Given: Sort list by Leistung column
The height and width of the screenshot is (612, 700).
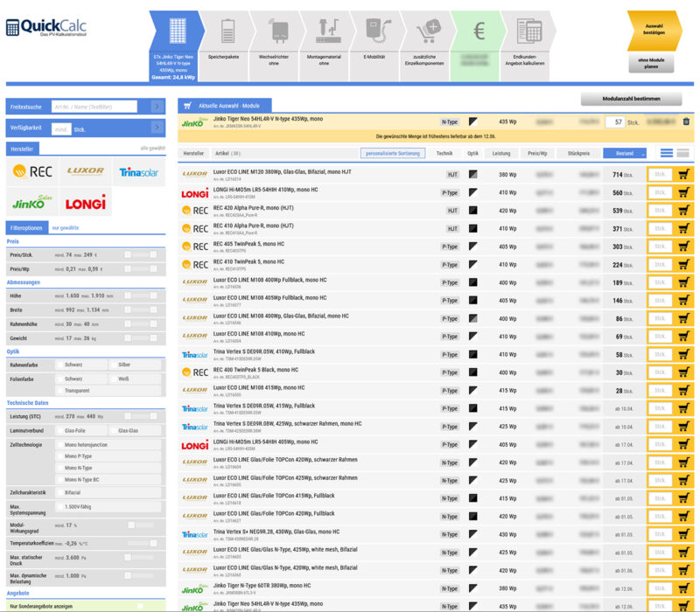Looking at the screenshot, I should click(500, 154).
